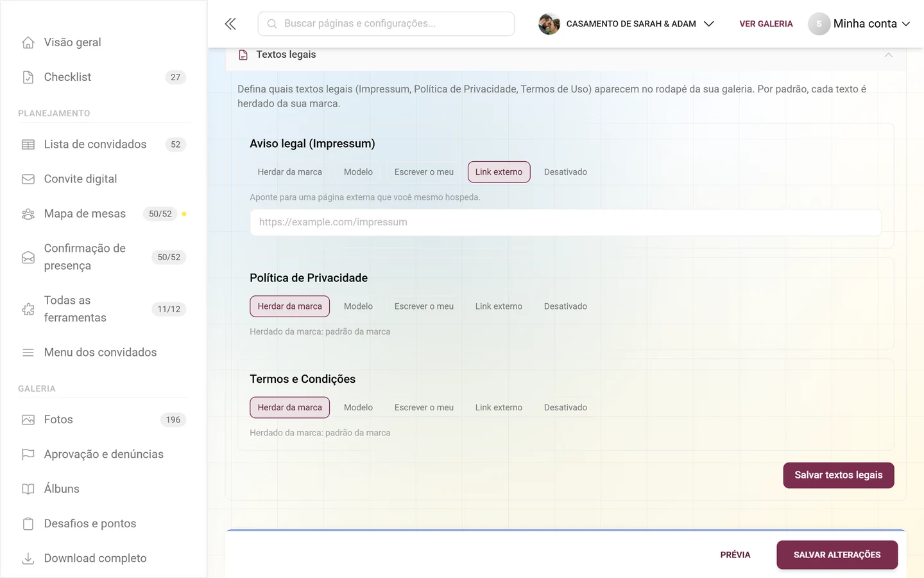Click the 196 badge beside Fotos
This screenshot has width=924, height=578.
click(173, 420)
